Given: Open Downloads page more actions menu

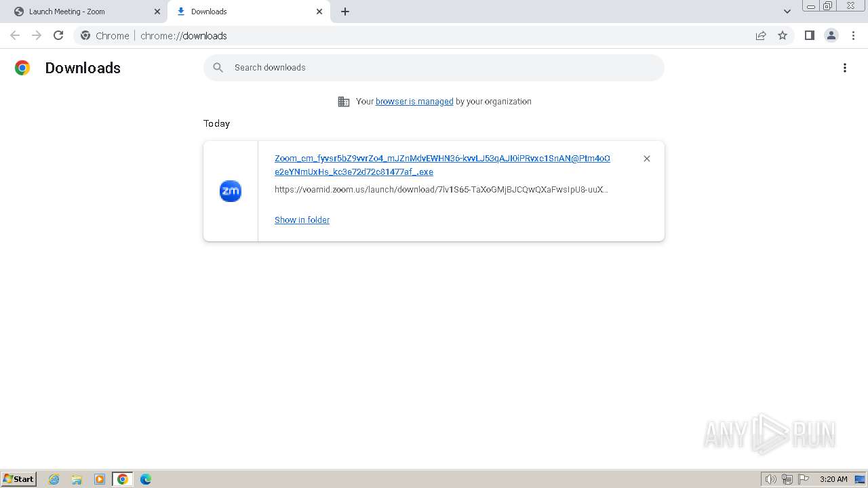Looking at the screenshot, I should [845, 68].
